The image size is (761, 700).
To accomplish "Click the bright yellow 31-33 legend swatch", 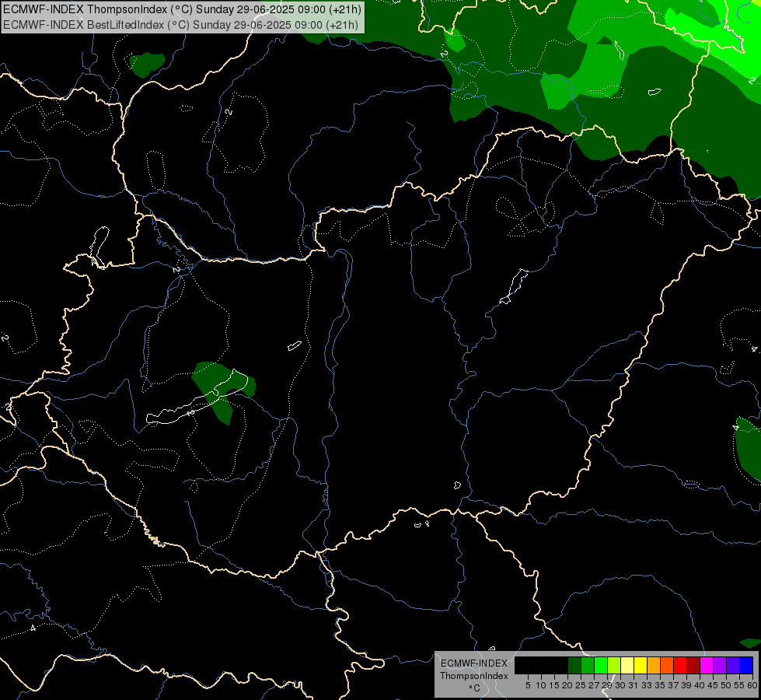I will [641, 665].
